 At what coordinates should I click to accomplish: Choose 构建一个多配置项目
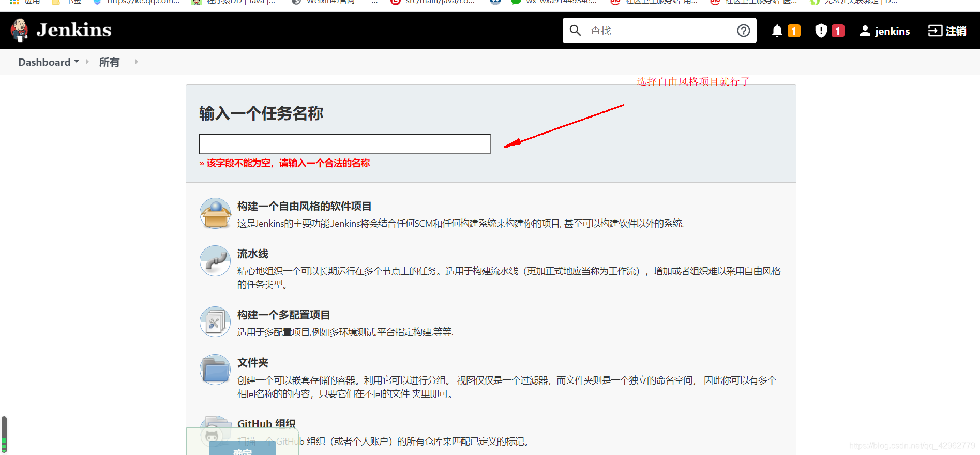284,315
